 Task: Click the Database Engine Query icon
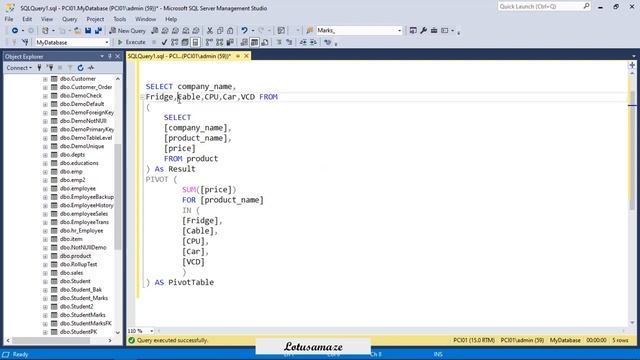pyautogui.click(x=155, y=31)
